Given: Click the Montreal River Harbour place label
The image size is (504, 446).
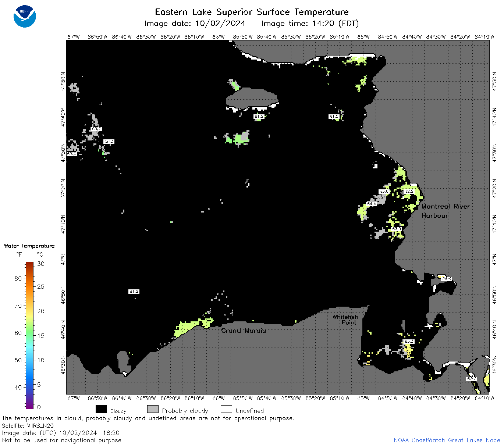Looking at the screenshot, I should [x=446, y=211].
